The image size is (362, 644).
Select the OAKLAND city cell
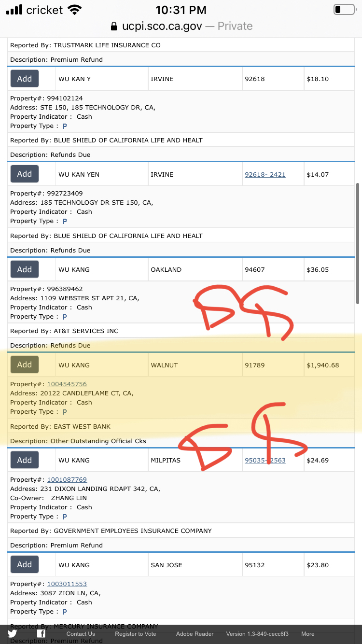point(195,269)
